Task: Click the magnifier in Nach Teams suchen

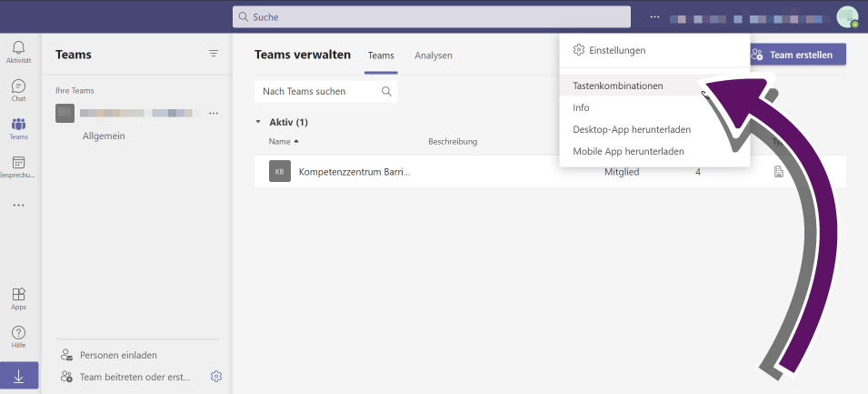Action: [x=386, y=91]
